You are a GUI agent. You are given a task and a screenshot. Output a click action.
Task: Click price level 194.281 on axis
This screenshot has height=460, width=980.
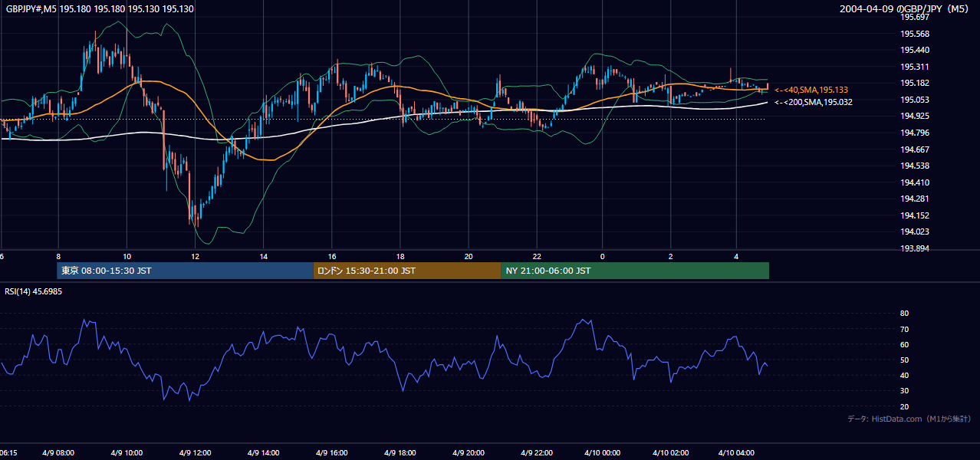click(x=915, y=199)
